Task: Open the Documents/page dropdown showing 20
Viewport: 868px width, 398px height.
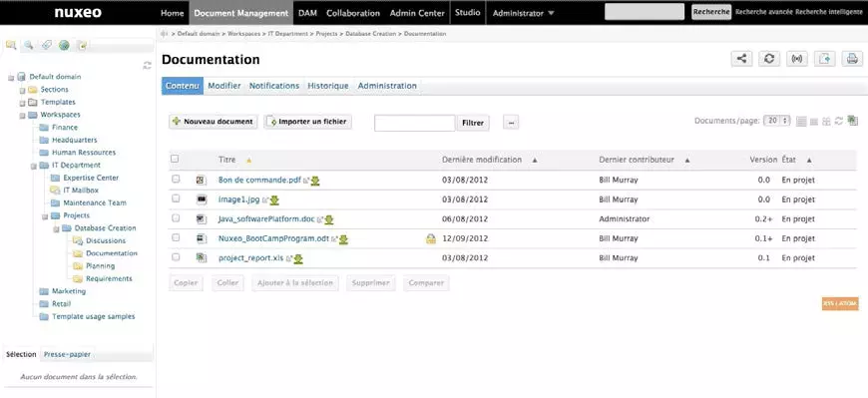Action: tap(776, 121)
